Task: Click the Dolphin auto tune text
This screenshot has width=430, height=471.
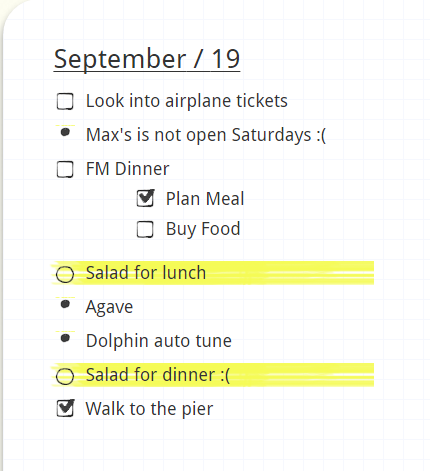Action: click(159, 341)
